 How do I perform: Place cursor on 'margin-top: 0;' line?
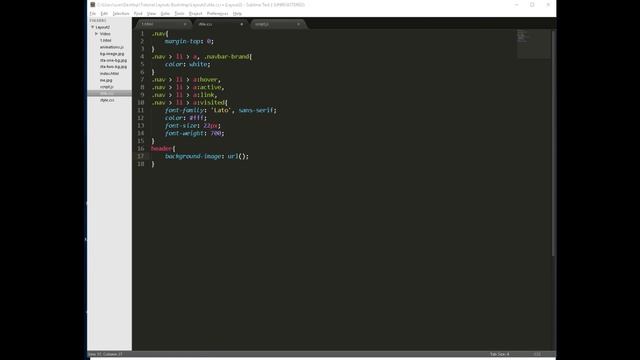point(189,41)
